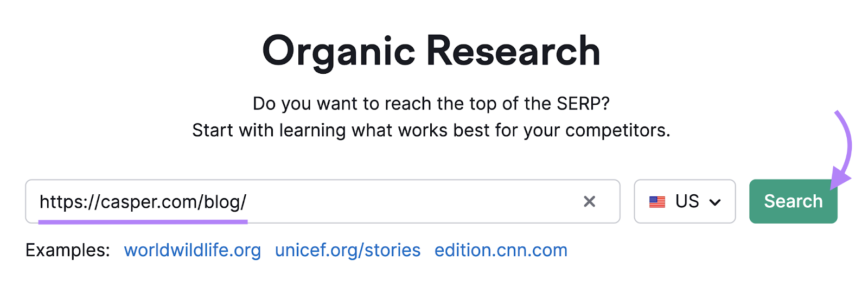Choose the unicef.org/stories example

tap(348, 250)
